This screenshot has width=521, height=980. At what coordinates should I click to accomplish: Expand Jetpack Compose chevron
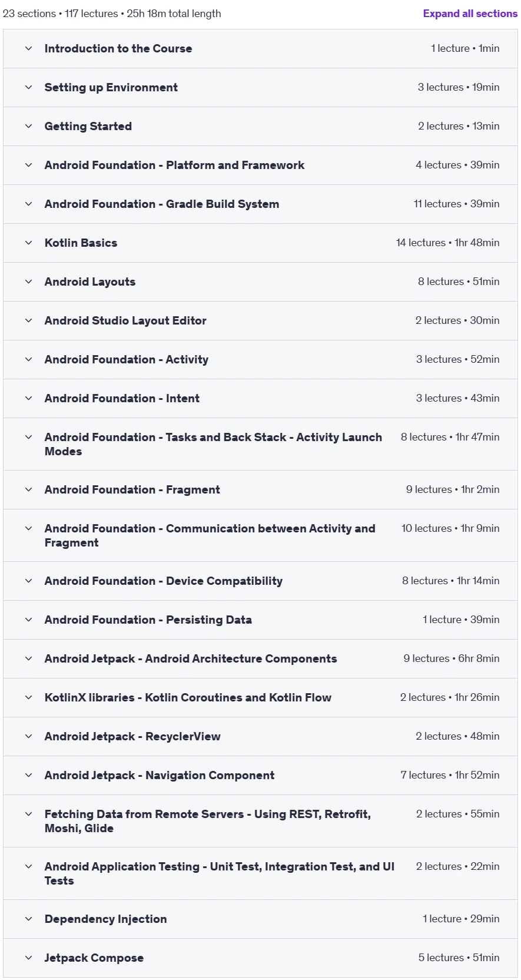click(28, 958)
